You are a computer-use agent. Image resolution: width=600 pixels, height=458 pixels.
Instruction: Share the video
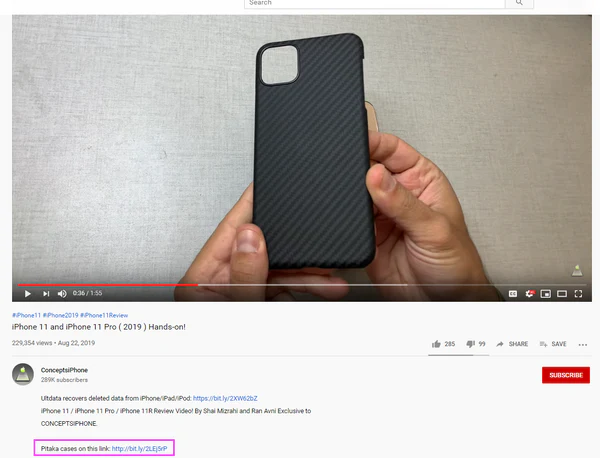[512, 344]
